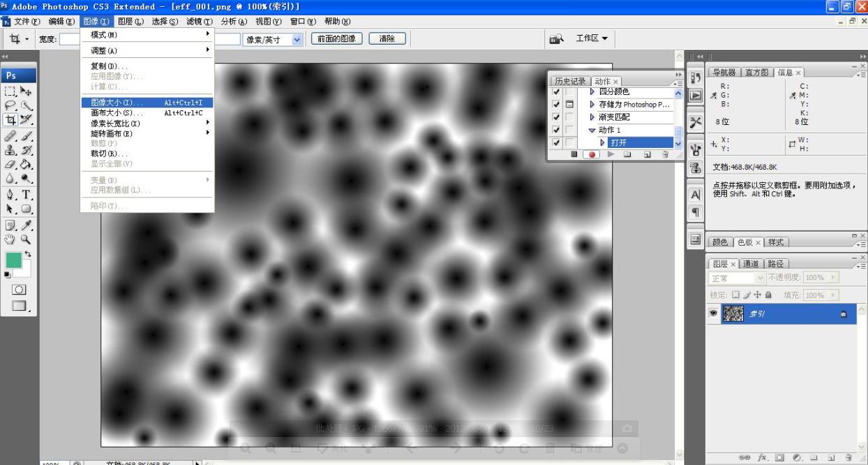Toggle dialog icon for 存储为 Photoshop action

(569, 105)
